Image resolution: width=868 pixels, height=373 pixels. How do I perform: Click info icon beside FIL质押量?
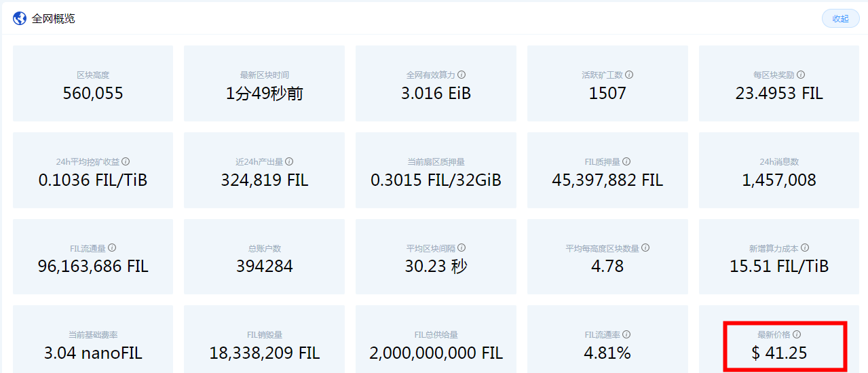point(626,161)
